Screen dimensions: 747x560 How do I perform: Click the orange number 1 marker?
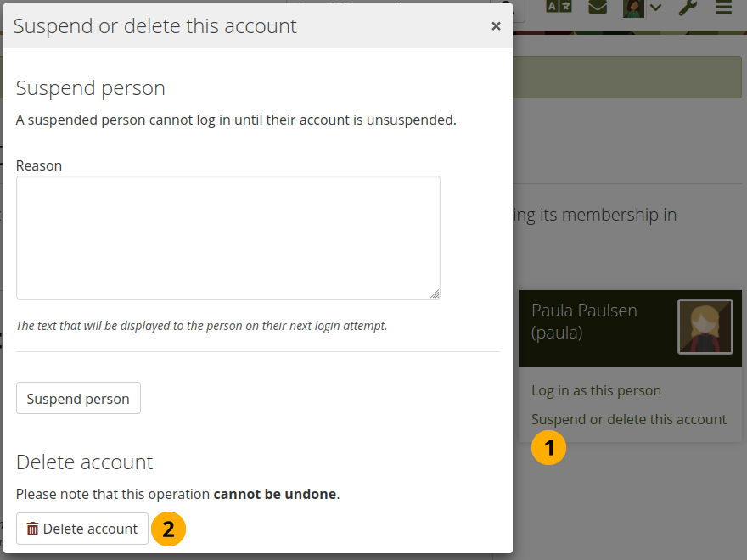coord(548,448)
